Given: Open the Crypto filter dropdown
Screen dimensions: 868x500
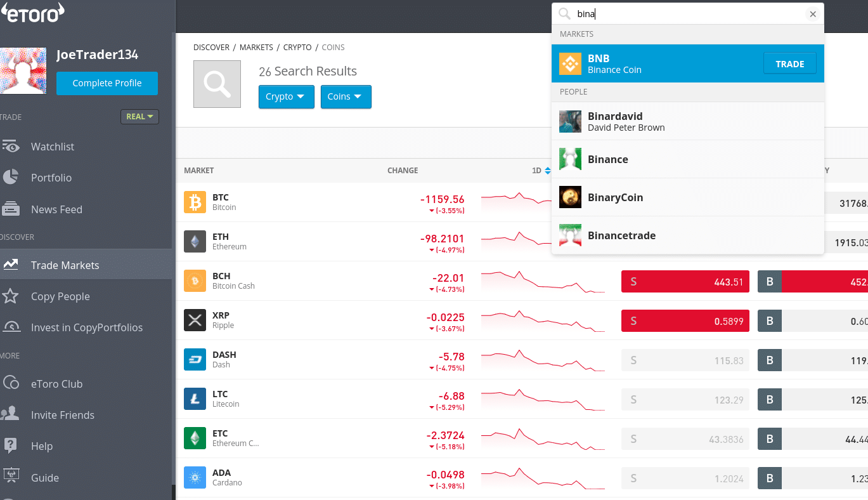Looking at the screenshot, I should coord(286,96).
